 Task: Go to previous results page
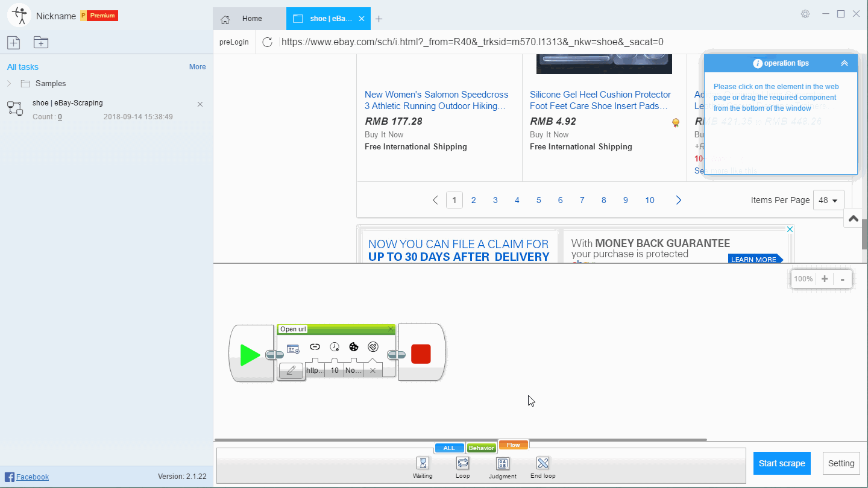click(435, 200)
